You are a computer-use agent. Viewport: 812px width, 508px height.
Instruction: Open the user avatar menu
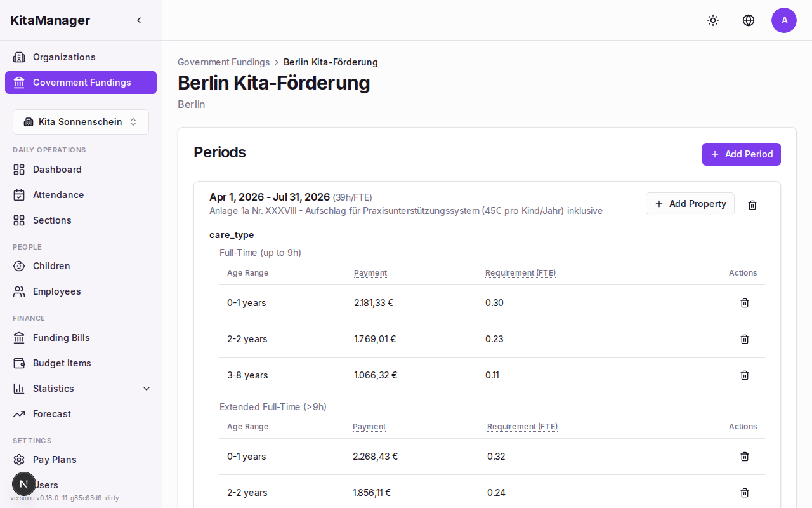[x=784, y=20]
